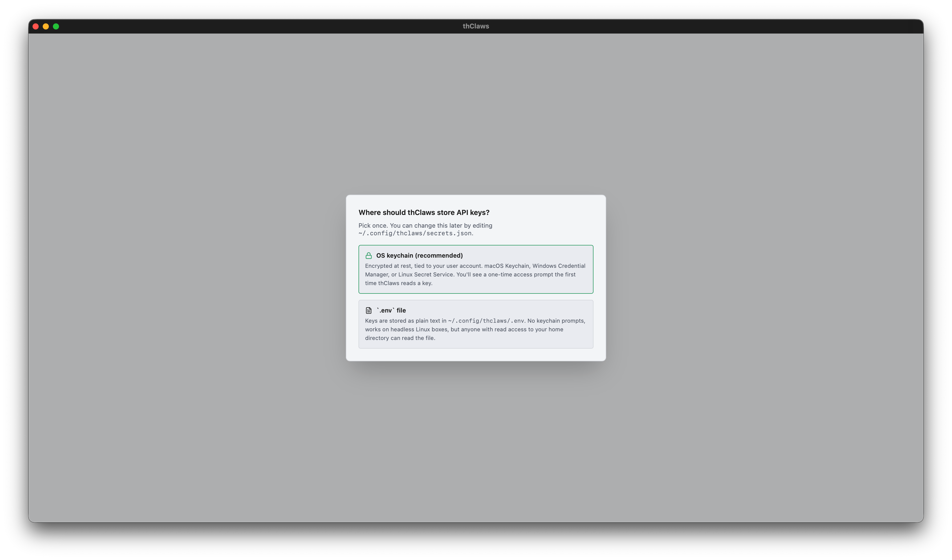The width and height of the screenshot is (952, 560).
Task: Click the thClaws title bar text
Action: [x=476, y=26]
